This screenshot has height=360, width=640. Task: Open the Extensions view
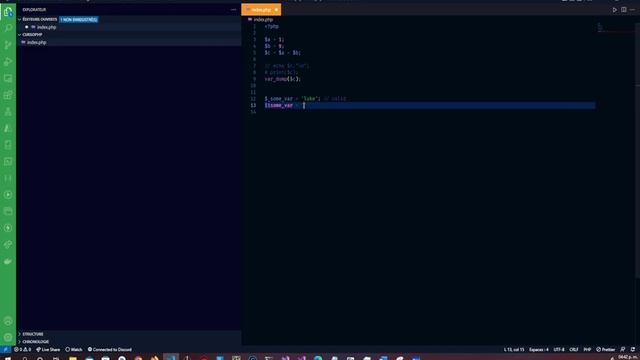pyautogui.click(x=8, y=95)
